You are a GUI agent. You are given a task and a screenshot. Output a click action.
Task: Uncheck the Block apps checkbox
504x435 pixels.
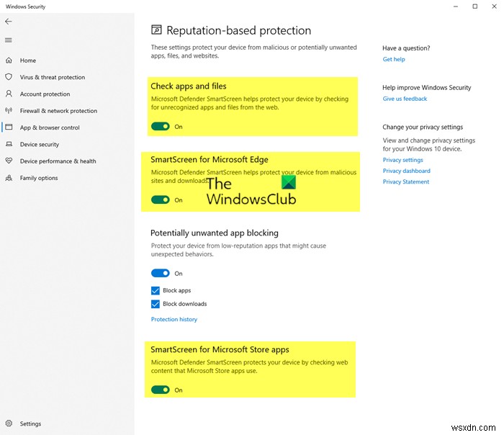pos(156,290)
